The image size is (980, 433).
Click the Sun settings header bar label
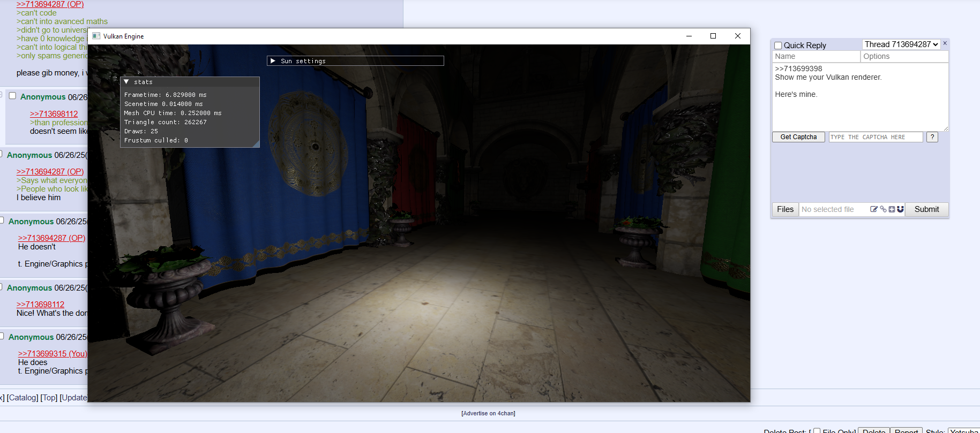(303, 61)
